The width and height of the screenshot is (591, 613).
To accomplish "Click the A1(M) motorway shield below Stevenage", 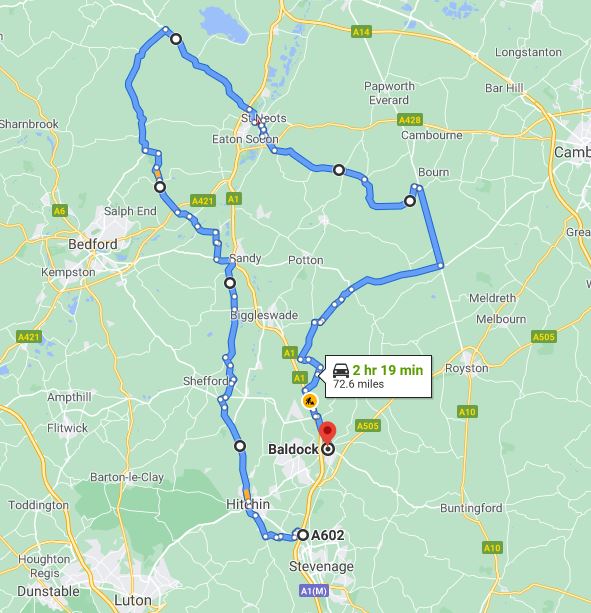I will coord(314,590).
